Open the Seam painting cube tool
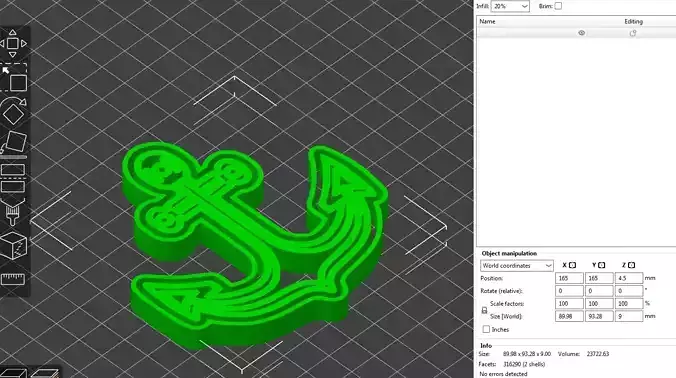This screenshot has width=676, height=378. [13, 246]
